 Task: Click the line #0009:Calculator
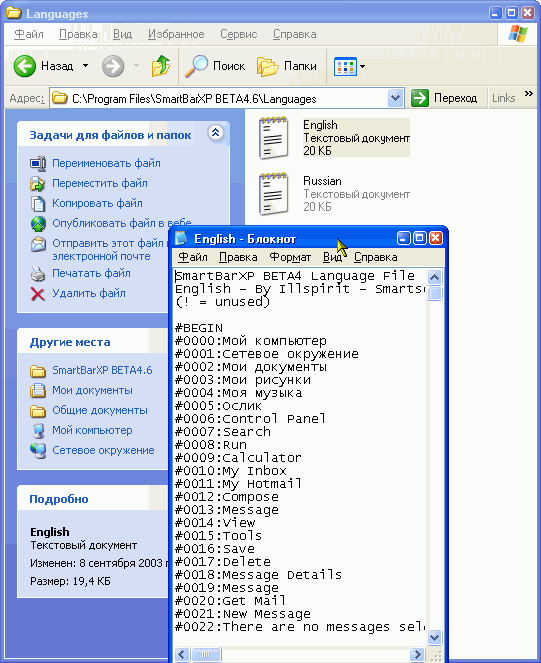coord(238,458)
